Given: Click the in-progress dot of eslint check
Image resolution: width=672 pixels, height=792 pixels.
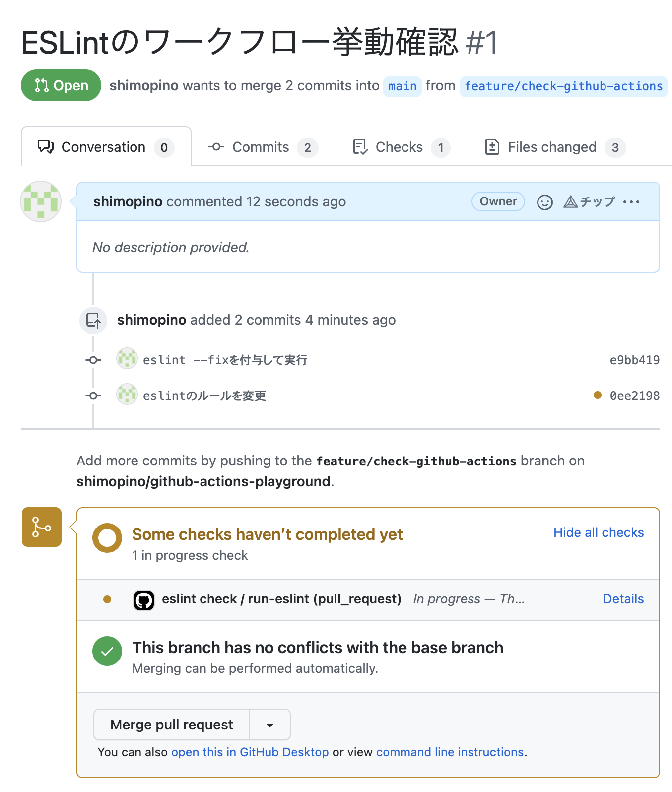Looking at the screenshot, I should coord(107,599).
